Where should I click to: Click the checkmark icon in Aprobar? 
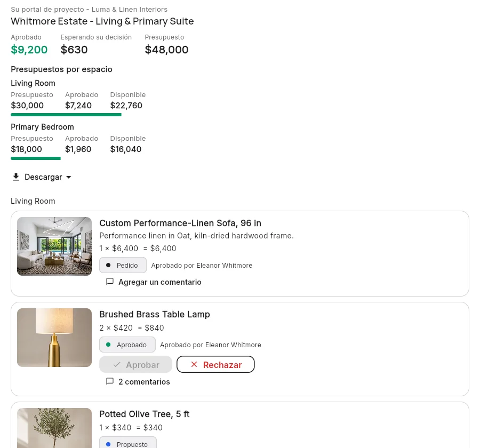117,365
